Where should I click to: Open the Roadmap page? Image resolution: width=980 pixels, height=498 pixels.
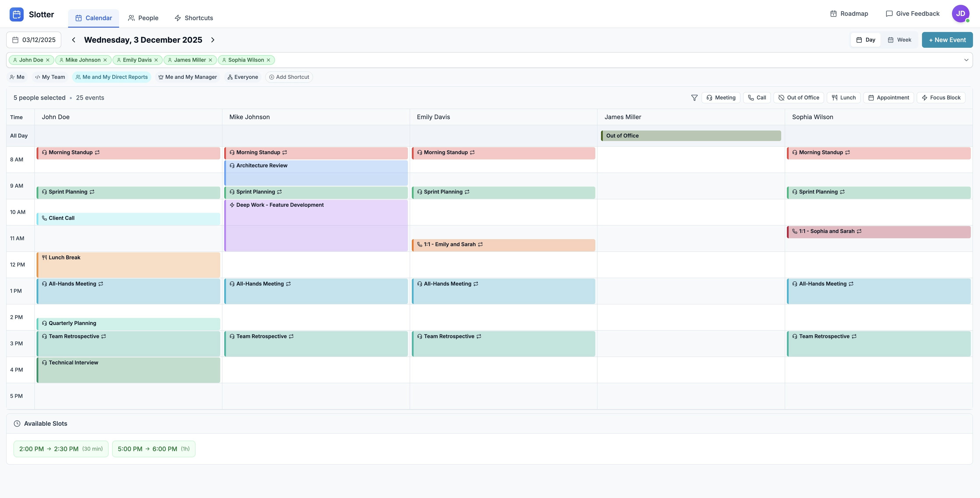click(x=849, y=14)
